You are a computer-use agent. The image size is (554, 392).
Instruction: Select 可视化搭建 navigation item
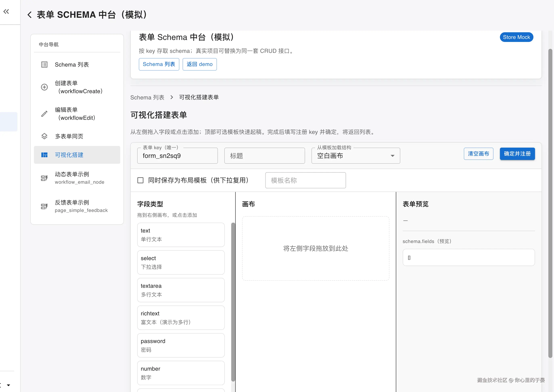pyautogui.click(x=77, y=155)
